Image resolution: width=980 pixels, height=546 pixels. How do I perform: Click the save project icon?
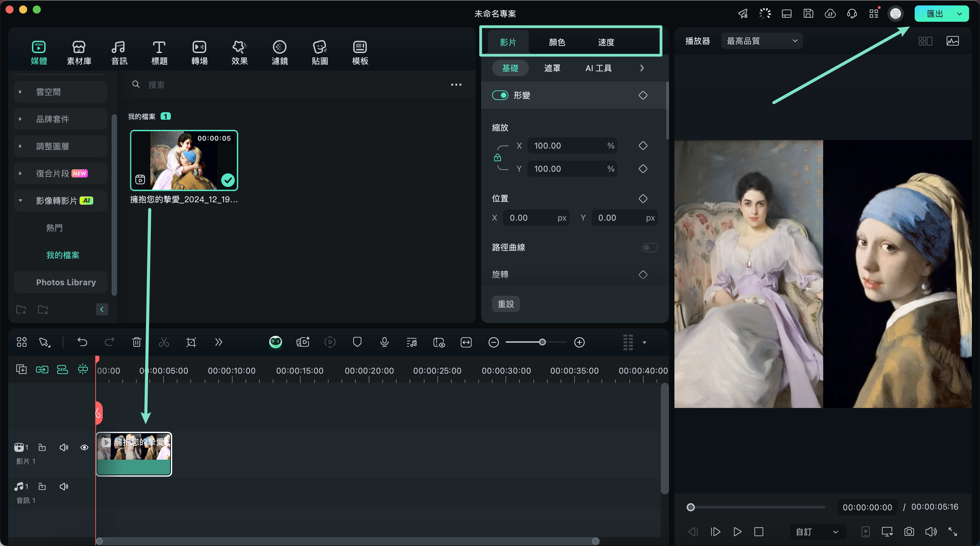point(808,14)
